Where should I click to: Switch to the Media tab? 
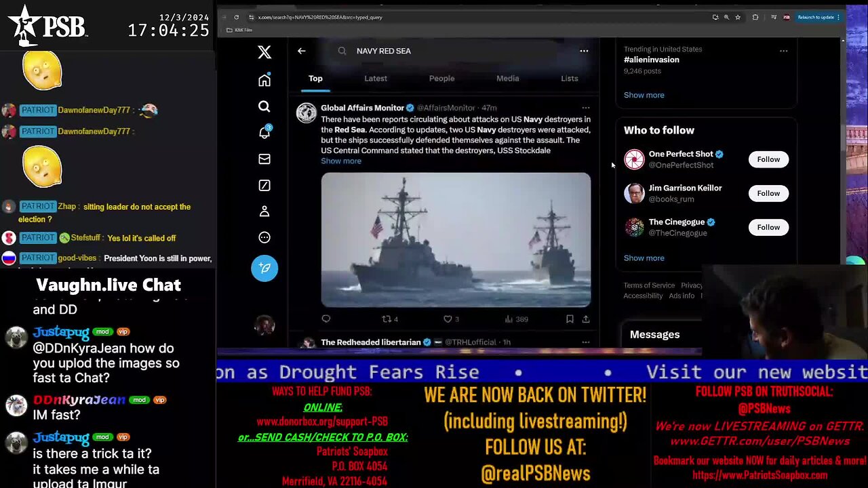[x=507, y=79]
